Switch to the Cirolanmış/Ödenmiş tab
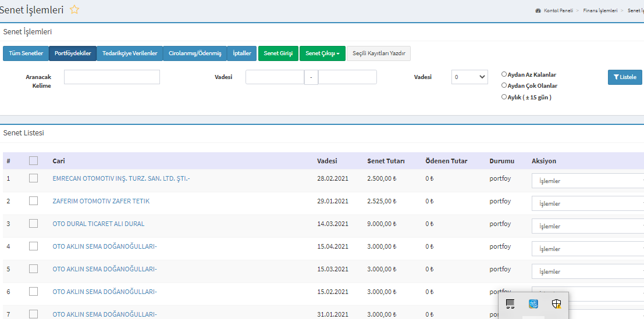Image resolution: width=644 pixels, height=319 pixels. (195, 53)
